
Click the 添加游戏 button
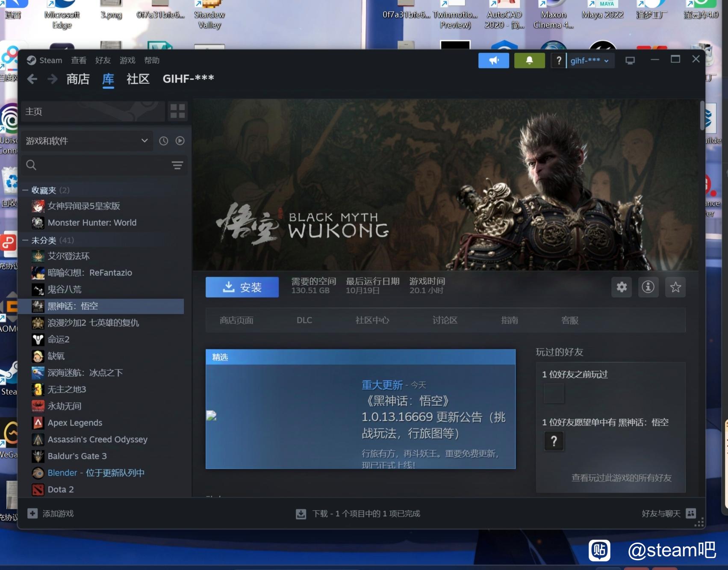click(x=51, y=514)
